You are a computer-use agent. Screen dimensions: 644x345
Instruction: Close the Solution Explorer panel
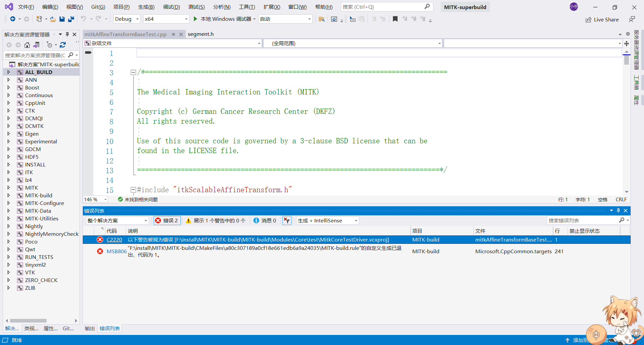tap(74, 34)
